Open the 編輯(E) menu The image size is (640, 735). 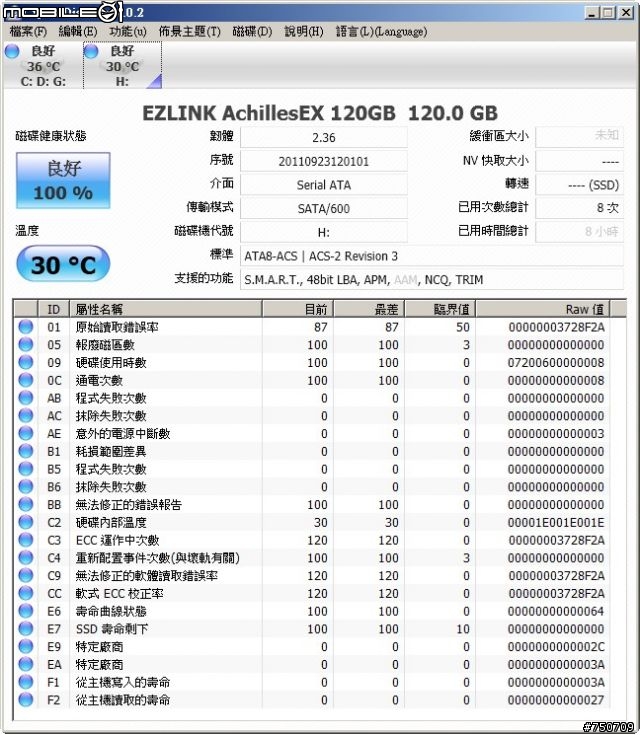(x=78, y=31)
